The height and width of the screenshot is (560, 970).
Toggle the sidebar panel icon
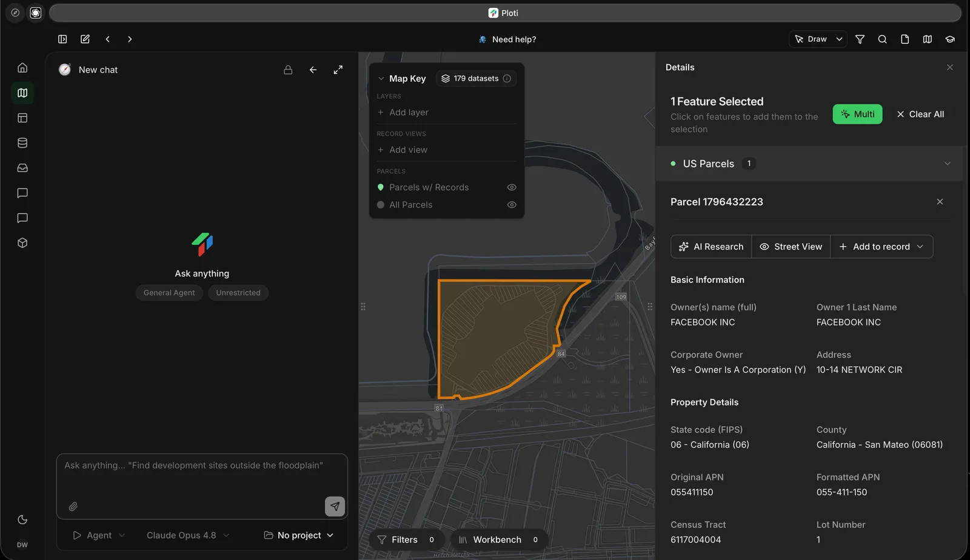(62, 39)
